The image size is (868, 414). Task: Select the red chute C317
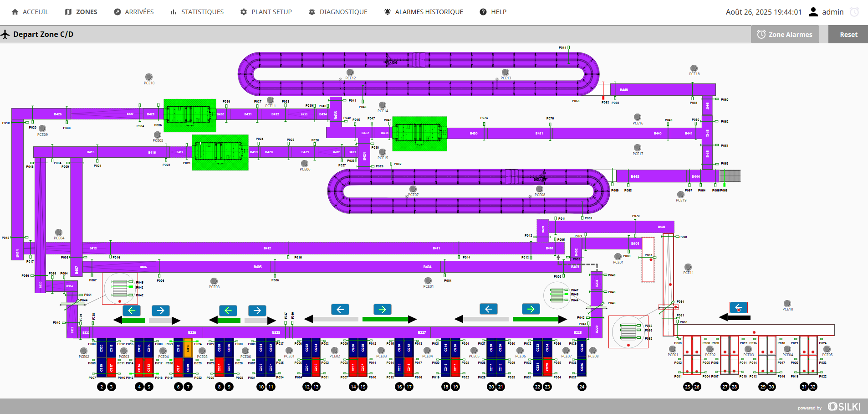click(x=111, y=367)
